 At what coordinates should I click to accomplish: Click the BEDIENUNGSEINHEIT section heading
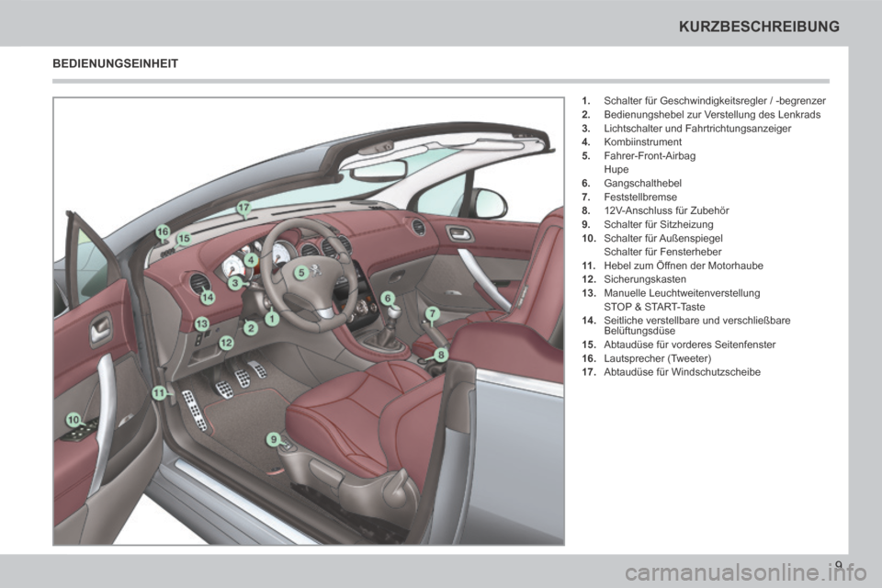pos(116,63)
